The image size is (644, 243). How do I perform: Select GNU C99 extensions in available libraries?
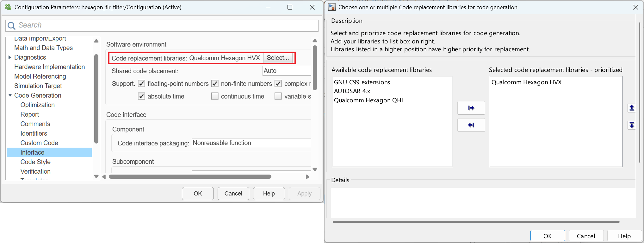[x=362, y=82]
